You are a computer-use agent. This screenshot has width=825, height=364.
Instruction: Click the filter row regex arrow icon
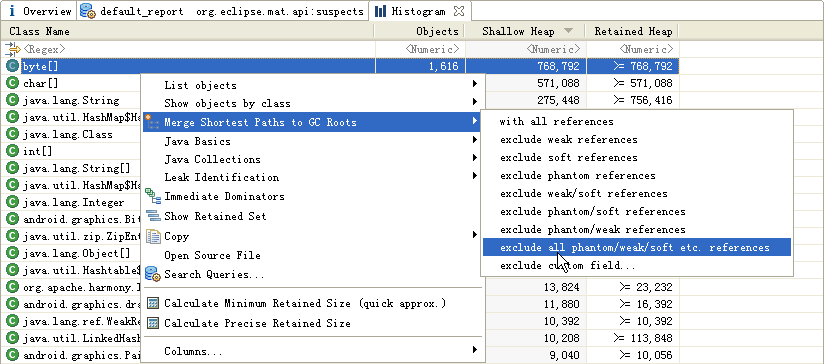[x=12, y=49]
